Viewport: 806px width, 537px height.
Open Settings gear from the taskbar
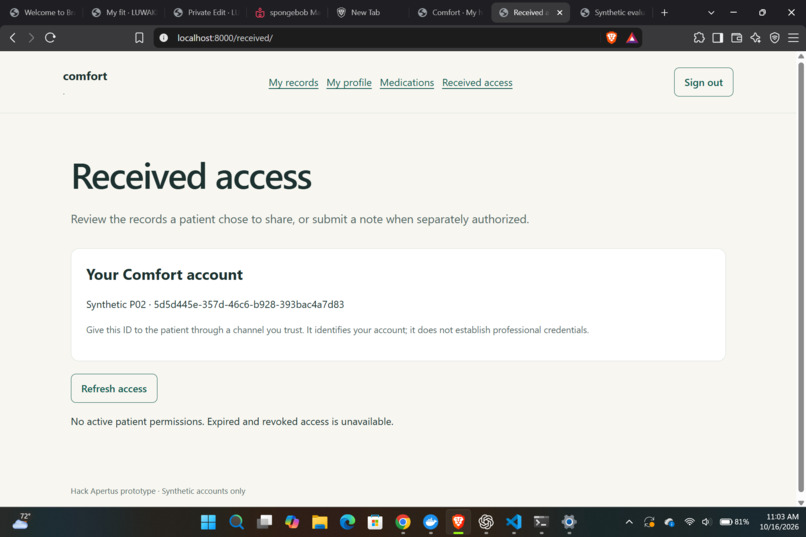pos(569,522)
